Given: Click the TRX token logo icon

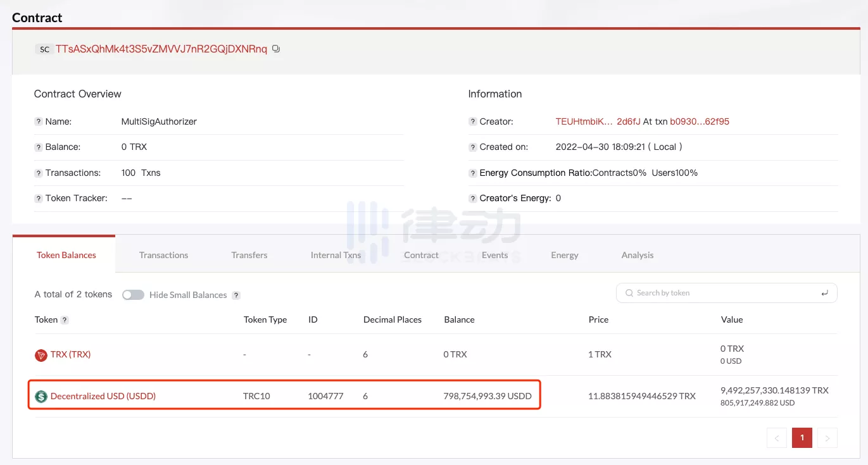Looking at the screenshot, I should click(41, 355).
